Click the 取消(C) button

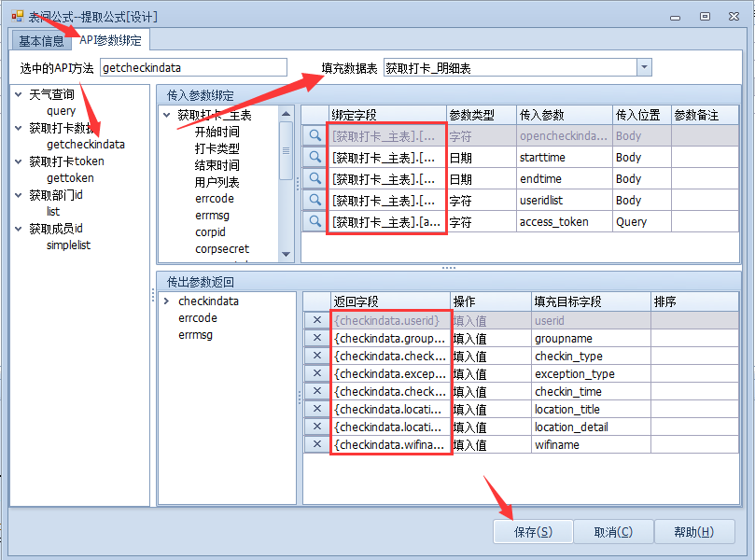(613, 532)
